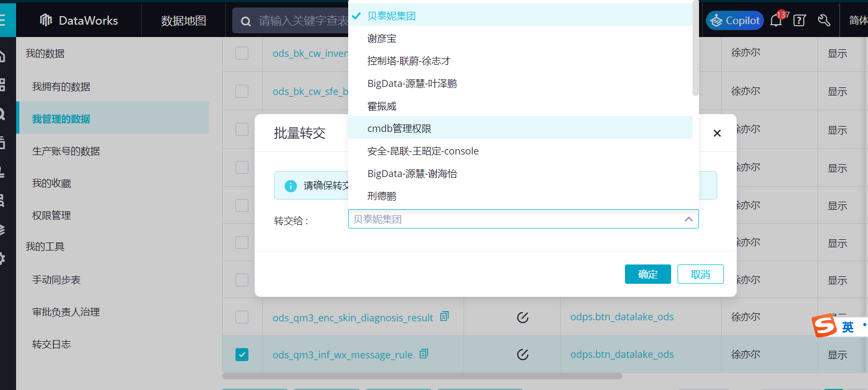Click status icon in ods_qm3_enc_skin_diagnosis_result row
Image resolution: width=868 pixels, height=390 pixels.
[x=523, y=317]
